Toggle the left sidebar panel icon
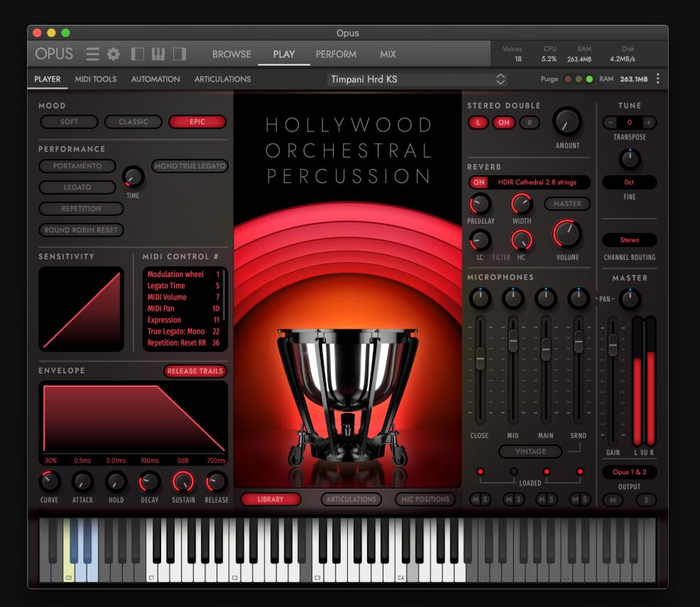The height and width of the screenshot is (607, 700). (138, 54)
